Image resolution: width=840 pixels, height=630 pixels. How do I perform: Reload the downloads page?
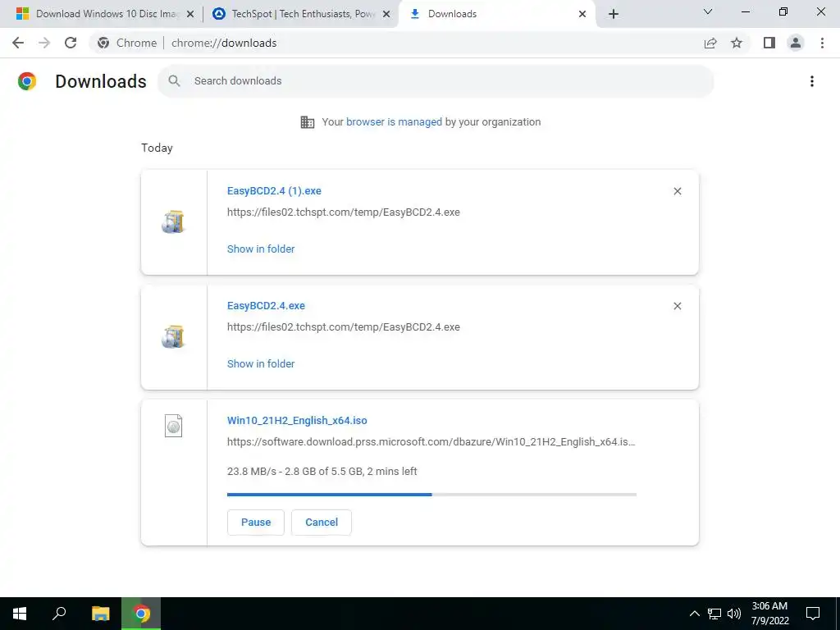coord(71,43)
